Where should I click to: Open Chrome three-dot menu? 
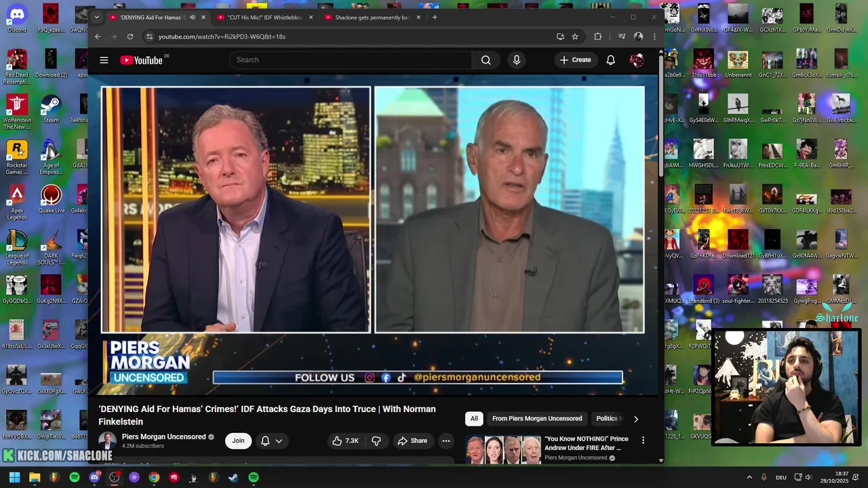click(654, 37)
